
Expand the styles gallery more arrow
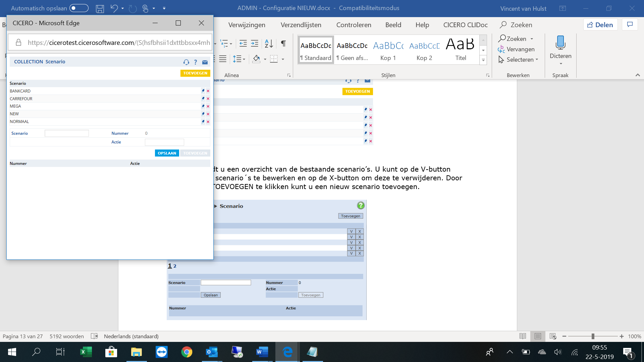pos(483,60)
